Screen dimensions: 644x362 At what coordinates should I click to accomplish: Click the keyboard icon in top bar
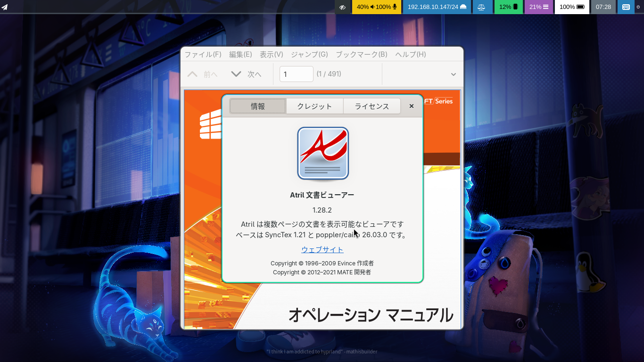click(626, 7)
